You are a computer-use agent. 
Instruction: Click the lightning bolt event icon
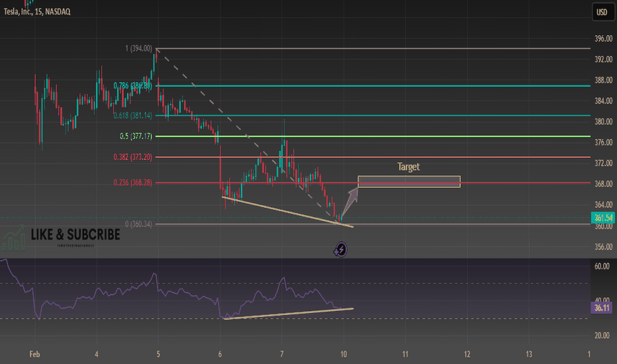tap(341, 250)
